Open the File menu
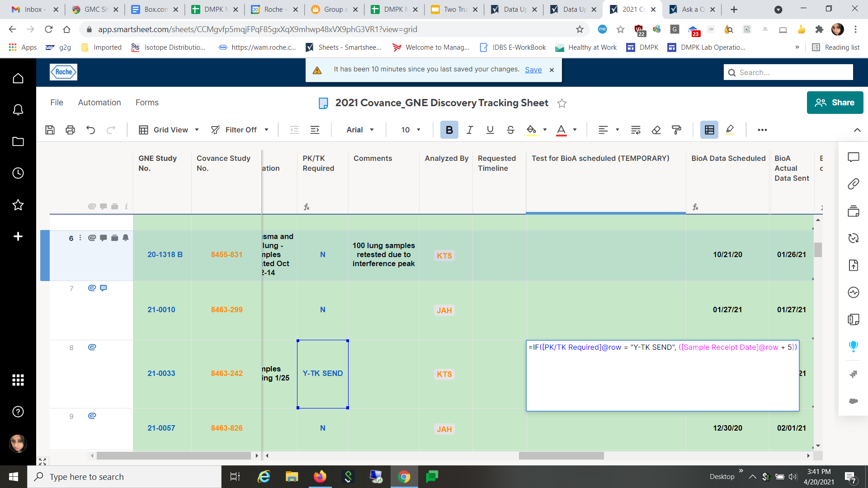This screenshot has height=488, width=868. [x=57, y=103]
